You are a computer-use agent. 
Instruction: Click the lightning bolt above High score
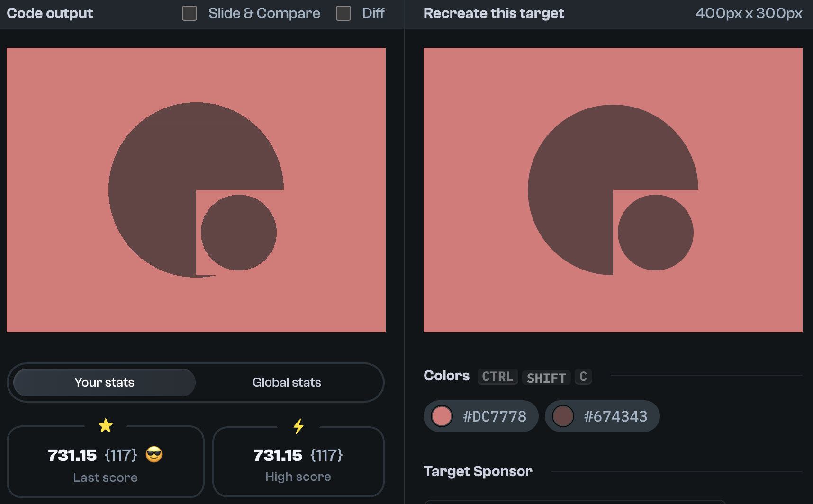pyautogui.click(x=298, y=425)
